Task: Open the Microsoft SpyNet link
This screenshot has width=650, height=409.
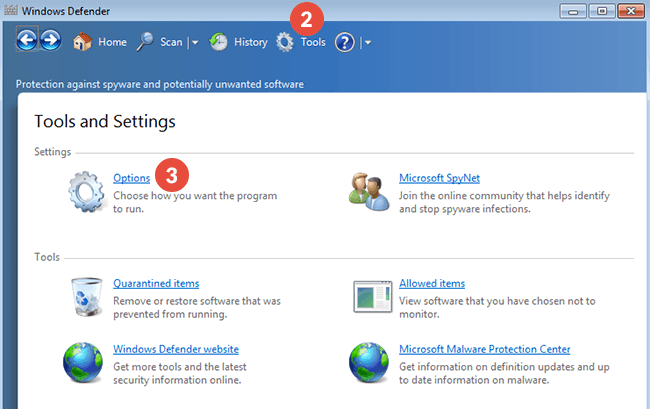Action: 441,178
